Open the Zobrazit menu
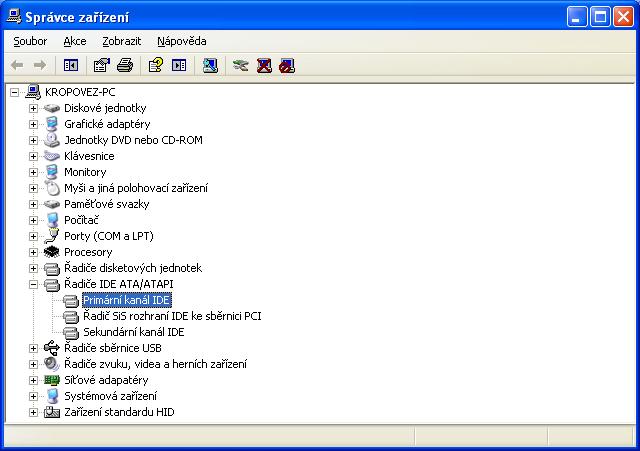 click(122, 41)
